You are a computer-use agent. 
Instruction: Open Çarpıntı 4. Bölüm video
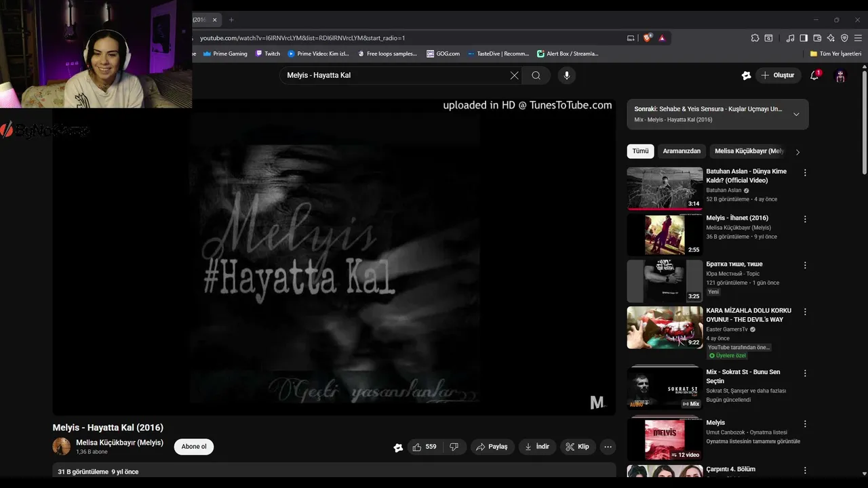pyautogui.click(x=730, y=469)
